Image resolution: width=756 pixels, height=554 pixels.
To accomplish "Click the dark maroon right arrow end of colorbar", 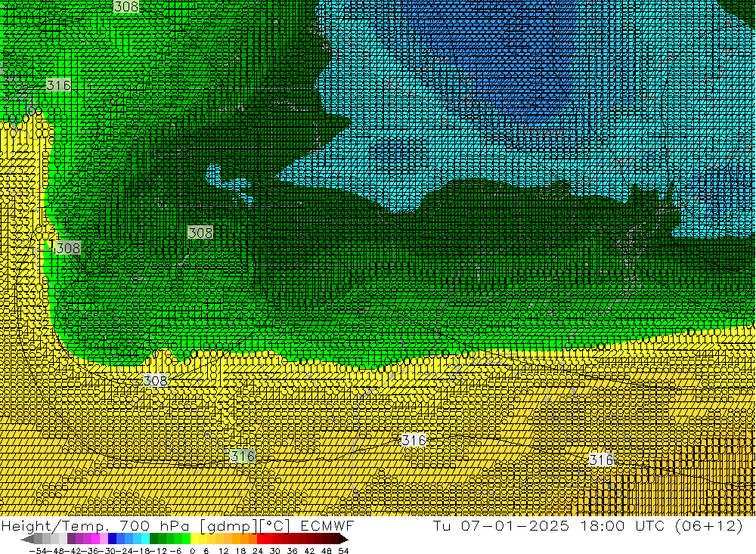I will coord(343,539).
